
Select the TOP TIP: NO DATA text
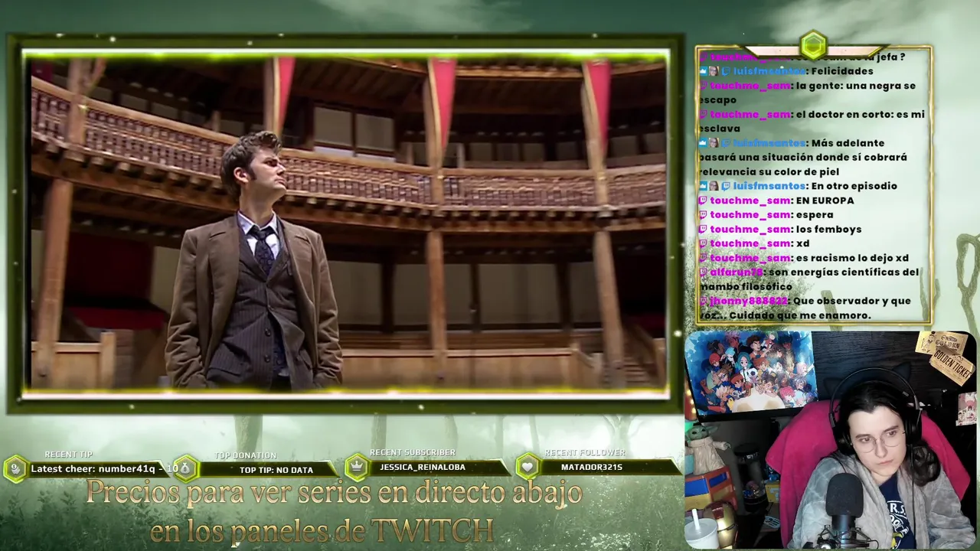click(x=276, y=470)
